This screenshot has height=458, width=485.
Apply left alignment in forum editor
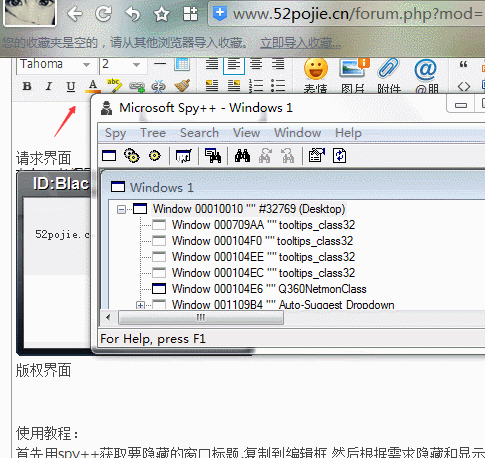click(x=234, y=64)
